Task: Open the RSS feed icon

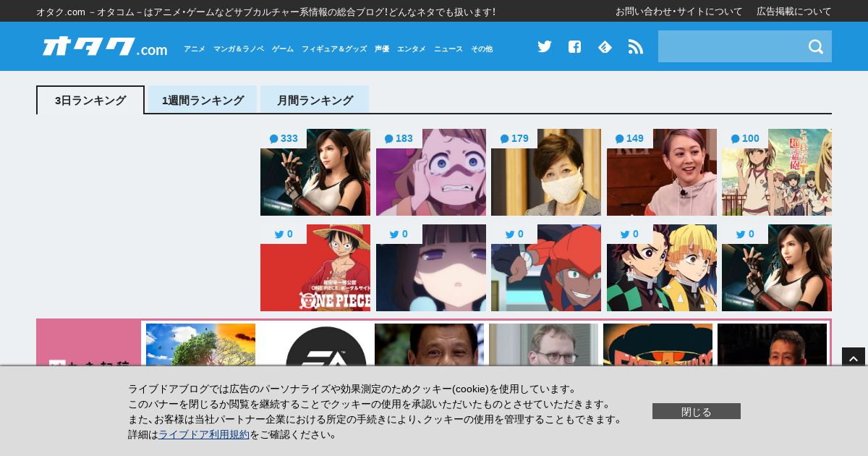Action: click(x=635, y=46)
